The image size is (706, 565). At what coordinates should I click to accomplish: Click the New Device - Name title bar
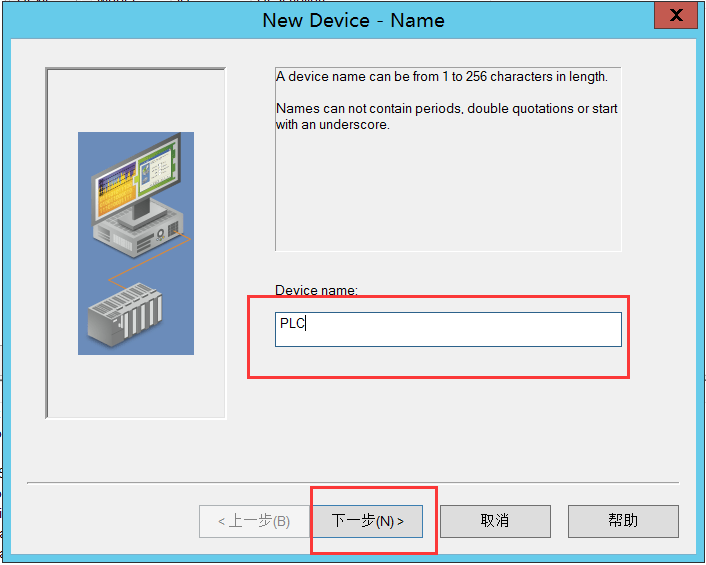(x=353, y=20)
